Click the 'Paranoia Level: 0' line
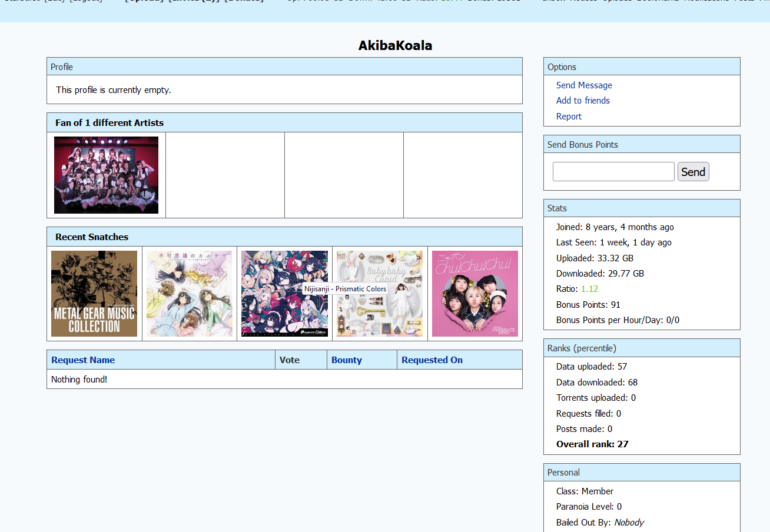This screenshot has width=770, height=532. click(589, 507)
